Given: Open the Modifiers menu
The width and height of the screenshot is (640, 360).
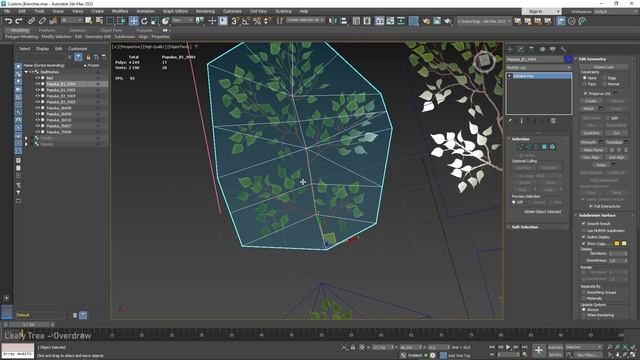Looking at the screenshot, I should [x=120, y=11].
